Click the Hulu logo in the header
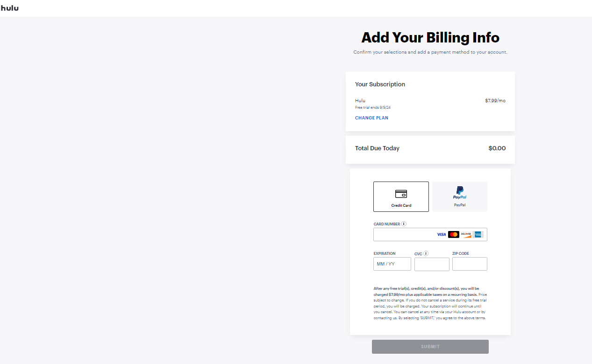This screenshot has width=592, height=364. coord(9,8)
